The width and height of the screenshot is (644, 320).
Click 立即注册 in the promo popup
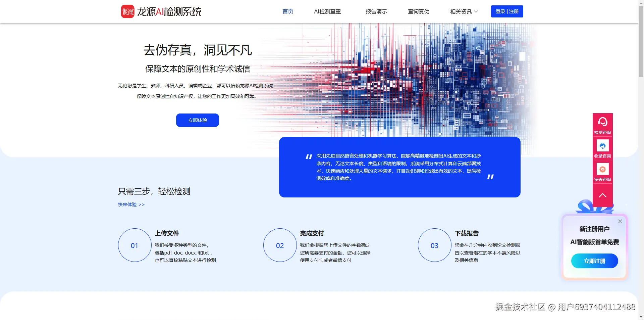(x=594, y=261)
